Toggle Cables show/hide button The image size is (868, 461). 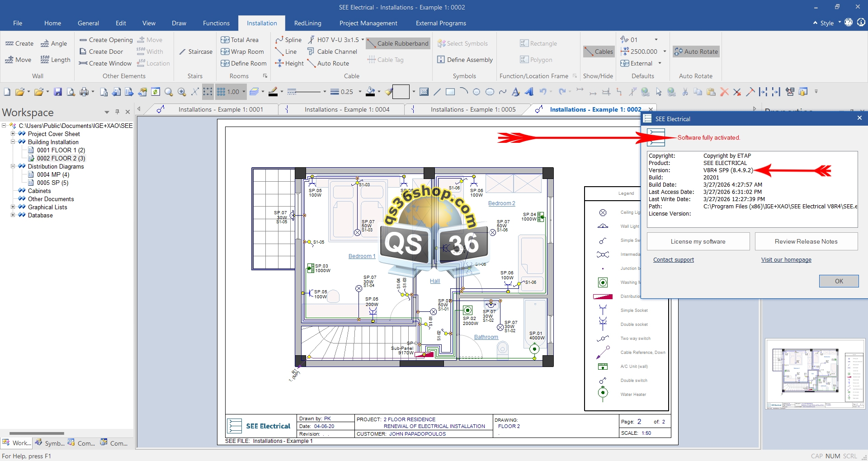[598, 52]
